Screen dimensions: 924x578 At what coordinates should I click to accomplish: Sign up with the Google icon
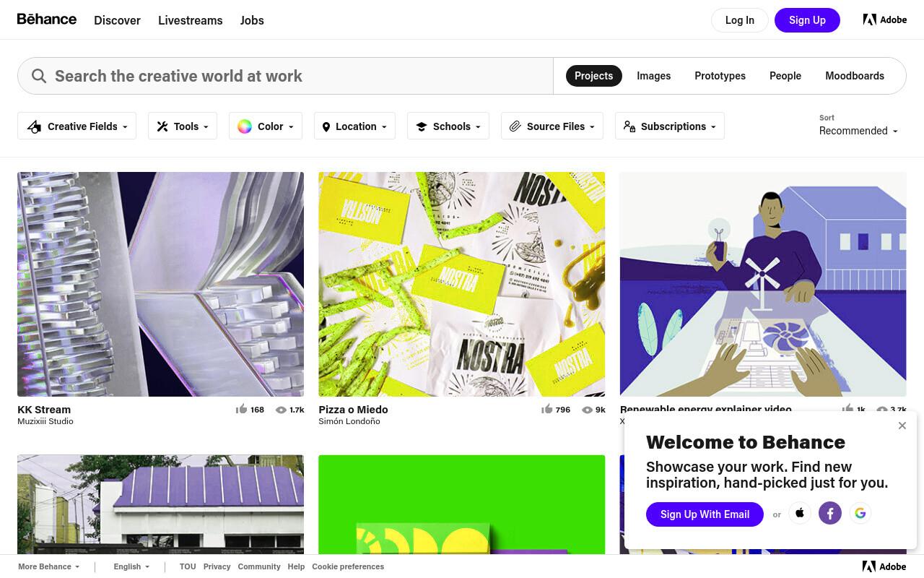pyautogui.click(x=860, y=513)
